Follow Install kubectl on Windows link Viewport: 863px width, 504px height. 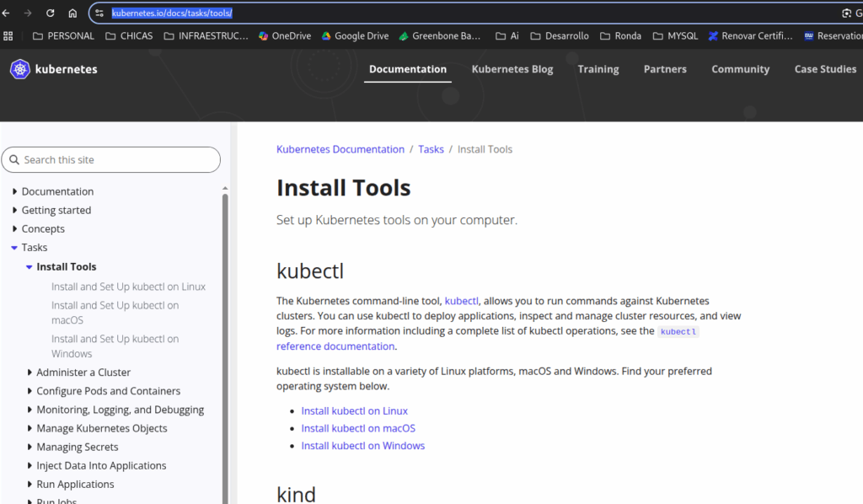(362, 446)
